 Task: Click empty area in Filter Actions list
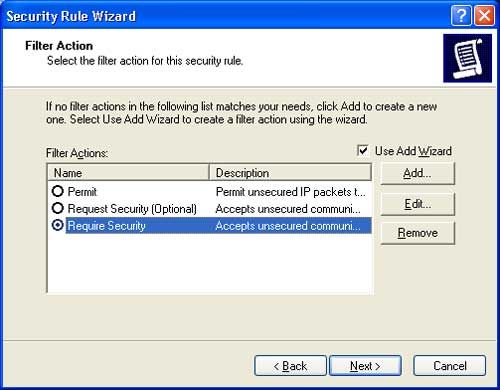coord(210,263)
